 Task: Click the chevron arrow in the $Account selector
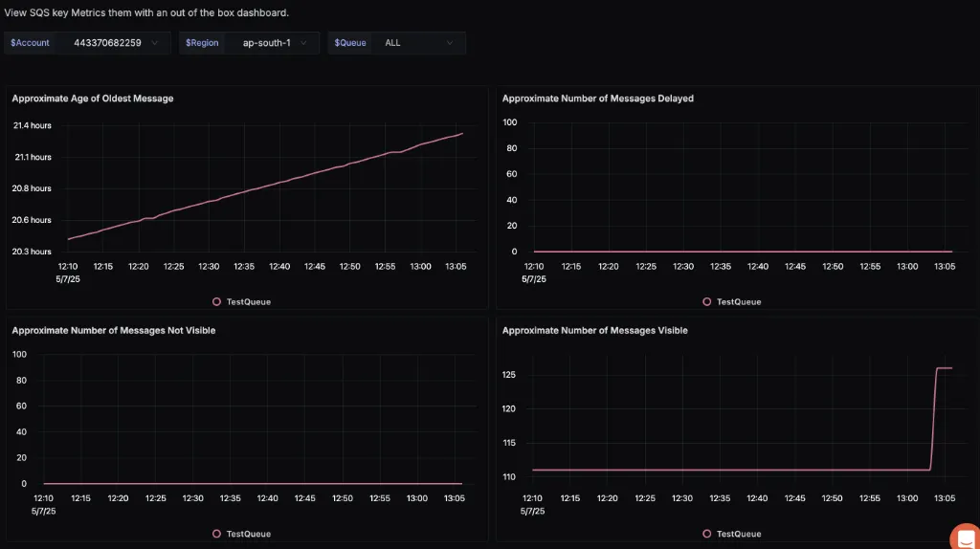click(155, 43)
